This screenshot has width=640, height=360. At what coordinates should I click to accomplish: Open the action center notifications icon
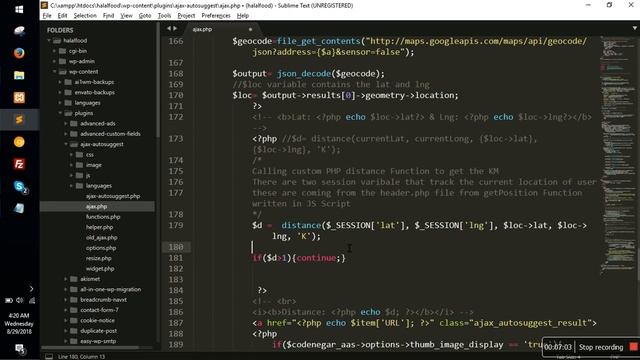pyautogui.click(x=19, y=349)
